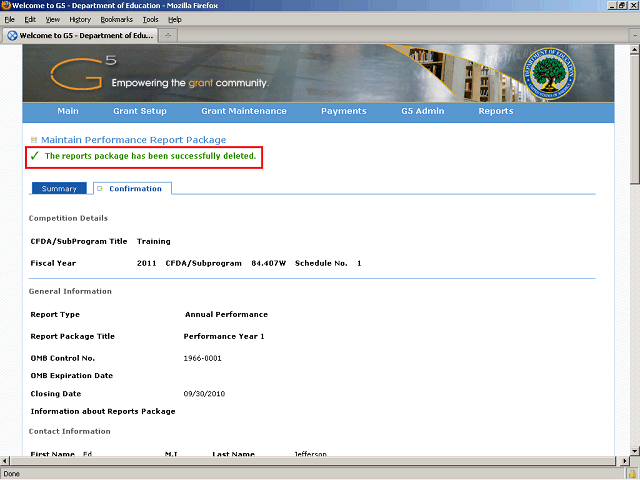The height and width of the screenshot is (480, 640).
Task: Click the Report Package Title label
Action: (x=72, y=336)
